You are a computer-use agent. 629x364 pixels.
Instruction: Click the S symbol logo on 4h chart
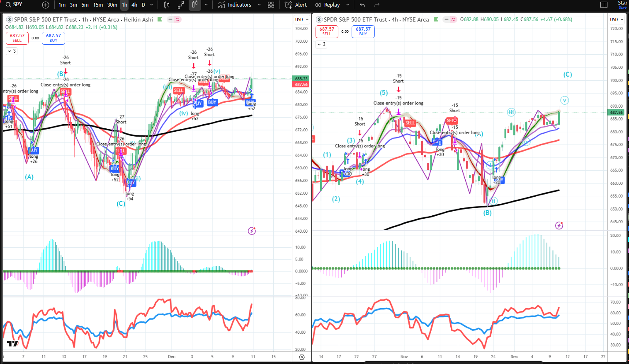tap(319, 19)
